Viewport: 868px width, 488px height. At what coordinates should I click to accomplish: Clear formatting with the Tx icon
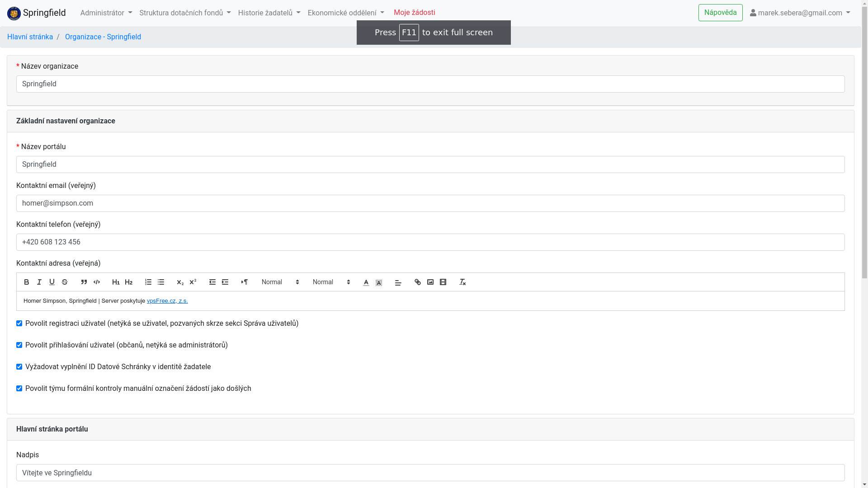[462, 282]
